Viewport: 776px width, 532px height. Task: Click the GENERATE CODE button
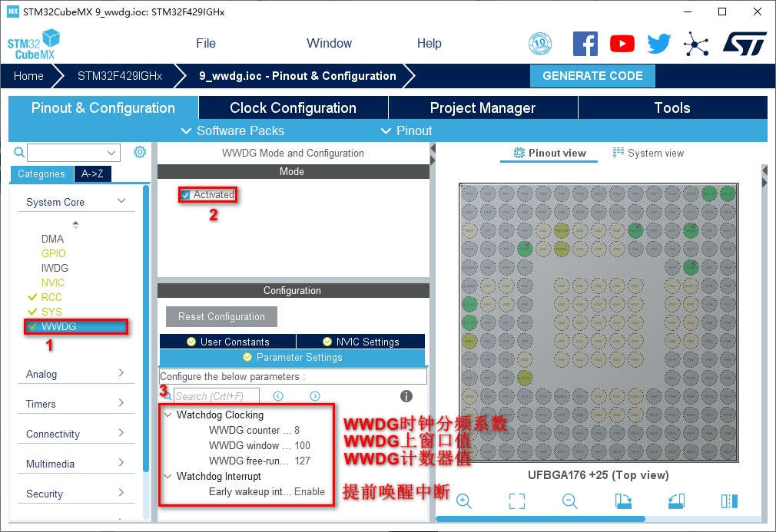pos(592,76)
